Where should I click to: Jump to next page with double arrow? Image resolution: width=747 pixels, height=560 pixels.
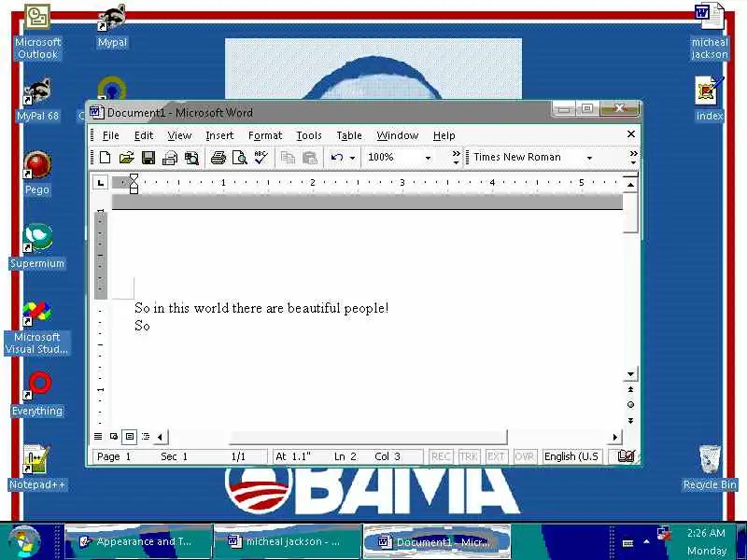[x=631, y=421]
